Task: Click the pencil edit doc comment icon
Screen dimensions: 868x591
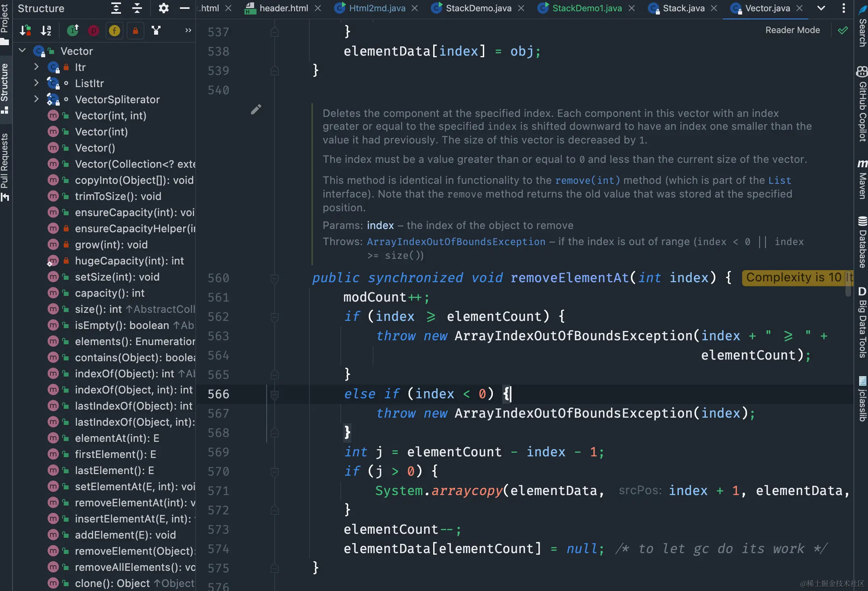Action: coord(256,109)
